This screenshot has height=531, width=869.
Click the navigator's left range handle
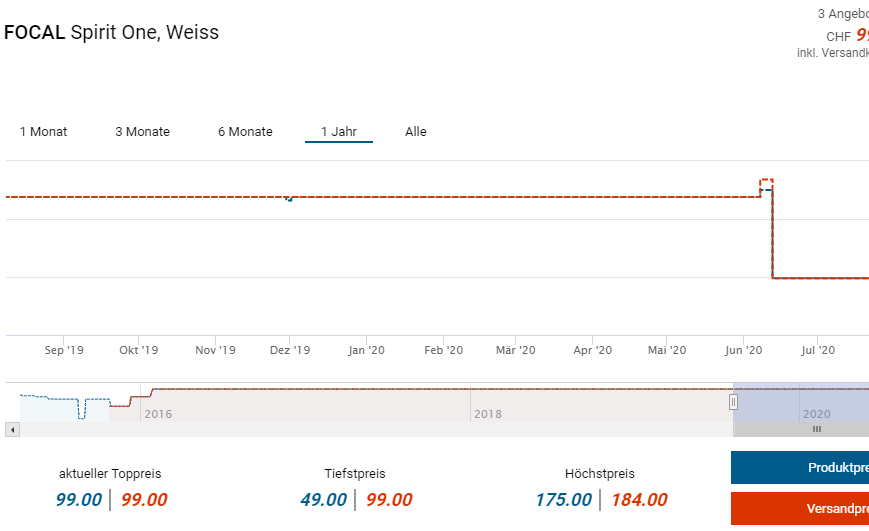coord(733,402)
